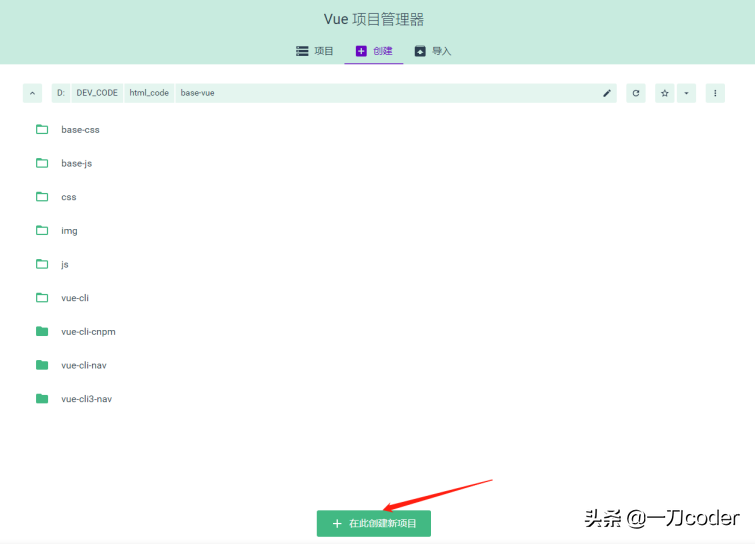Edit the path with pencil icon
The height and width of the screenshot is (544, 755).
click(x=607, y=93)
